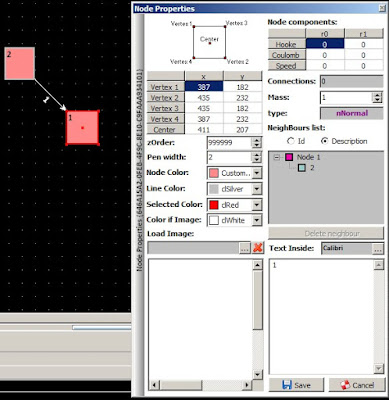This screenshot has width=389, height=400.
Task: Click the red X clear image icon
Action: click(258, 248)
